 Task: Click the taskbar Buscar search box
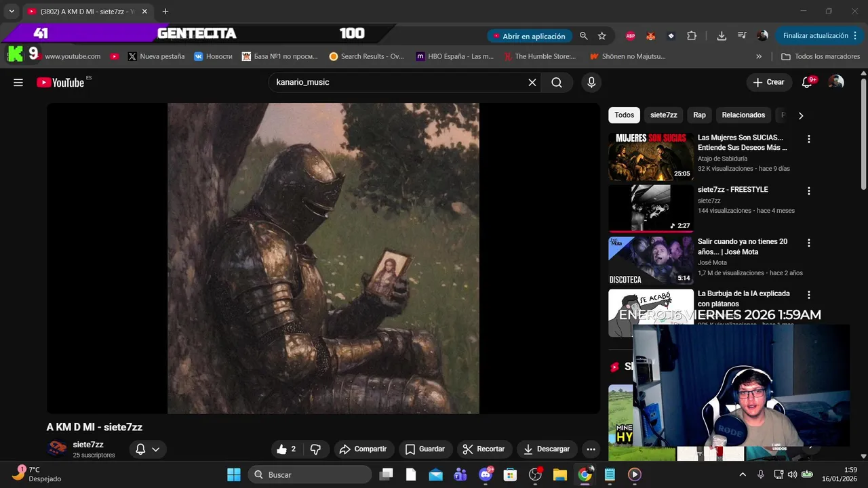click(309, 474)
